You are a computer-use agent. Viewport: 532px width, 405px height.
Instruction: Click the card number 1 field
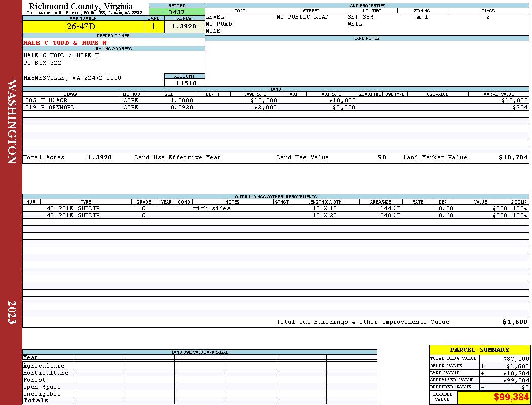[154, 26]
